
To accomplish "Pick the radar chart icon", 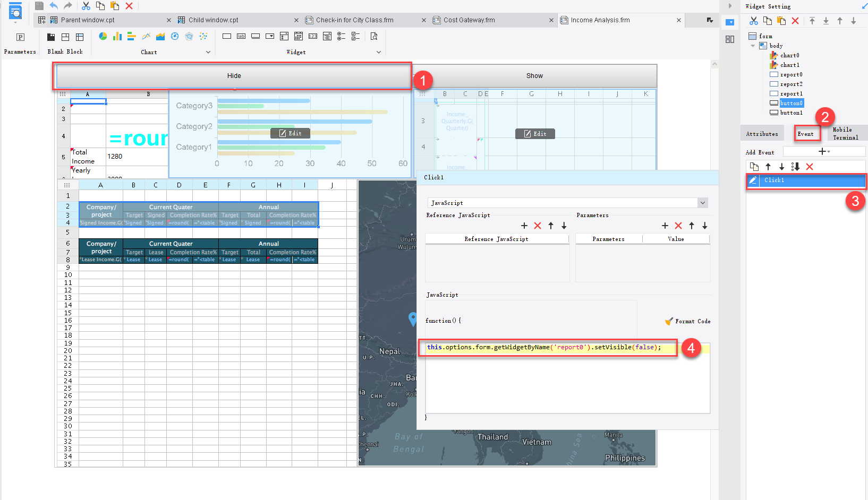I will click(189, 36).
